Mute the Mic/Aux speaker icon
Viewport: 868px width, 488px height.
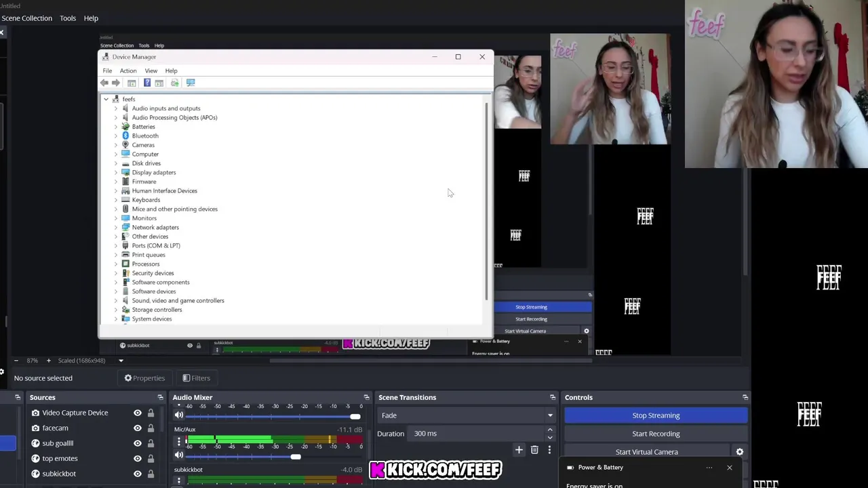click(179, 455)
